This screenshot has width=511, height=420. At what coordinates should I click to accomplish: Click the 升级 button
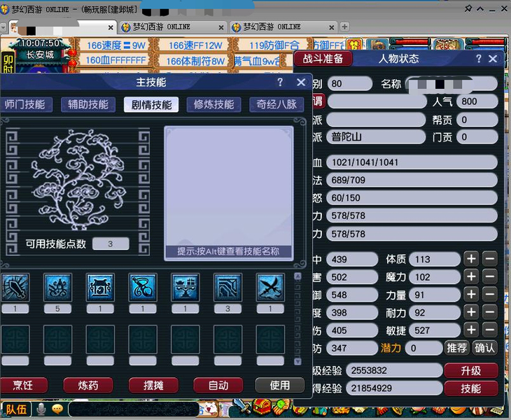pyautogui.click(x=471, y=370)
